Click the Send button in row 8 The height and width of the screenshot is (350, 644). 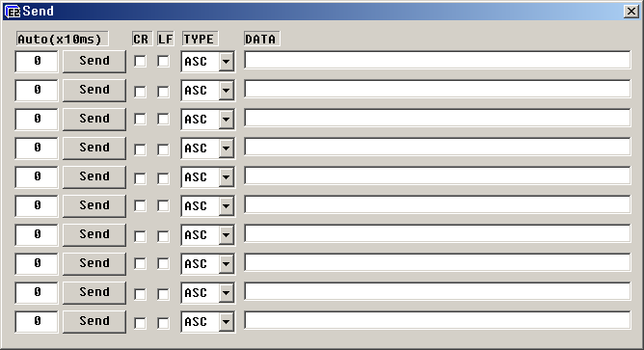(94, 264)
